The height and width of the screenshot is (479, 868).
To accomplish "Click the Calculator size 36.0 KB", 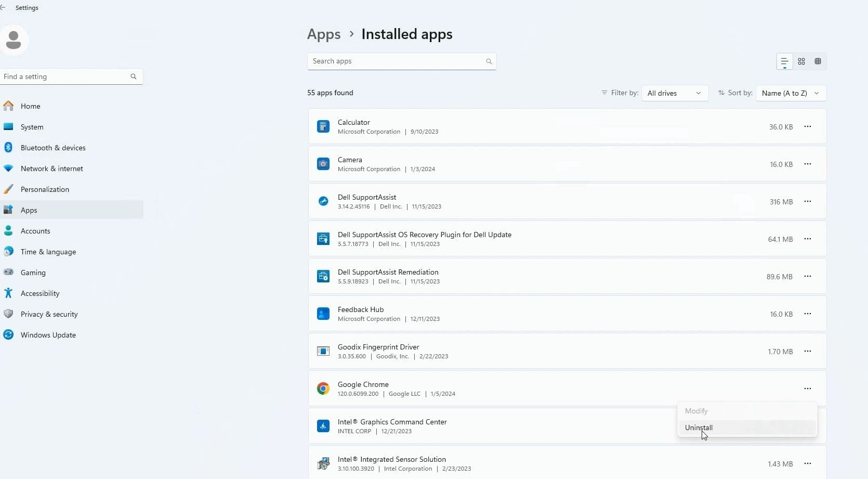I will pos(781,127).
